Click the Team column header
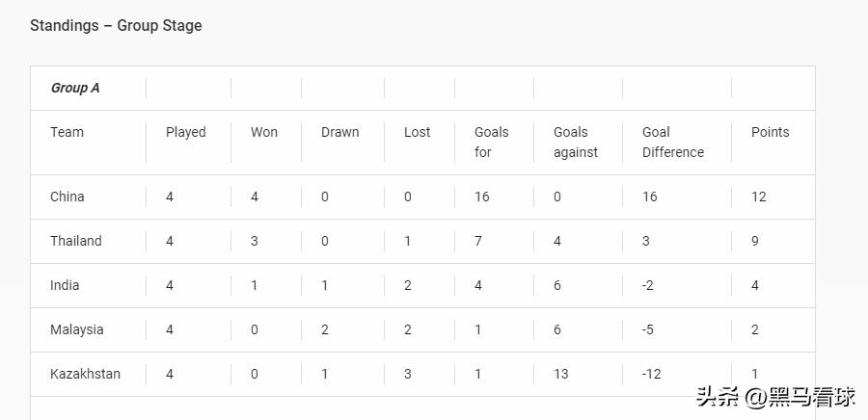This screenshot has height=420, width=868. 67,132
